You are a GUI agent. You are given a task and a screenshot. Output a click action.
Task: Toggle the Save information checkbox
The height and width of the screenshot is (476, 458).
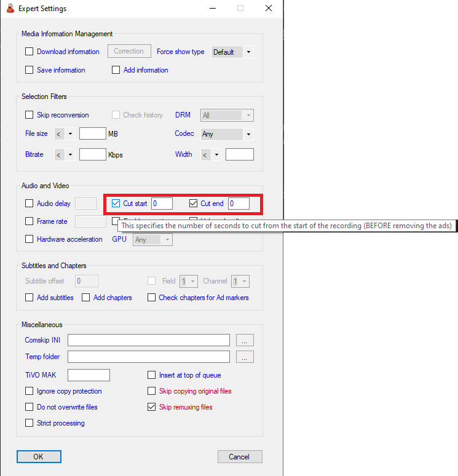click(29, 70)
